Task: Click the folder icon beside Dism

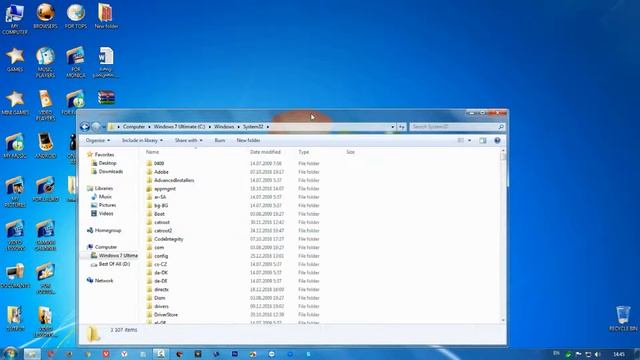Action: 149,298
